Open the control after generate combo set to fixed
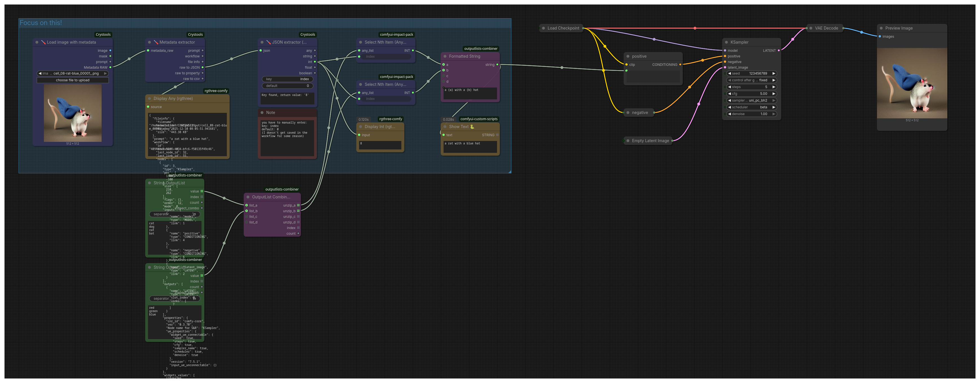Viewport: 980px width, 383px height. click(751, 80)
